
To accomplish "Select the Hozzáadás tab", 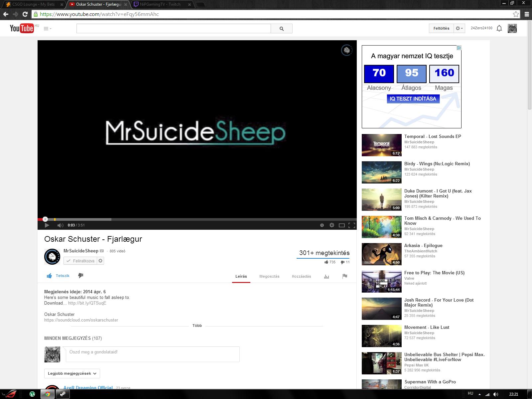I will 302,276.
